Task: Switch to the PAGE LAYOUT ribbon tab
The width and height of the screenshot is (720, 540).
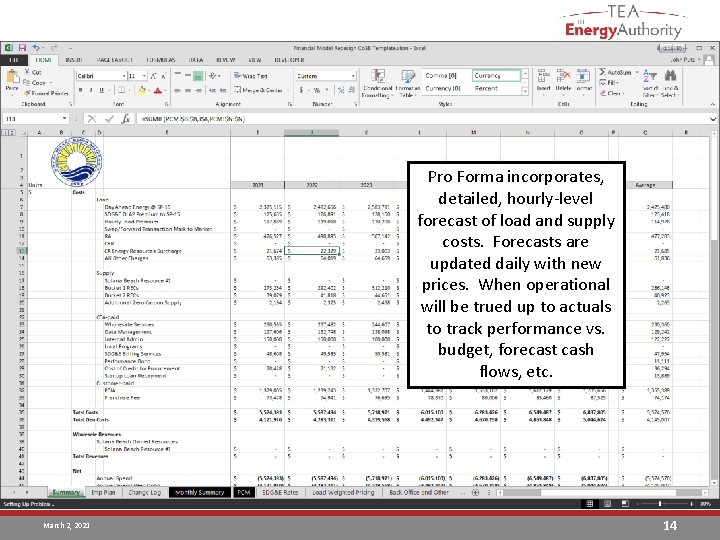Action: [x=114, y=60]
